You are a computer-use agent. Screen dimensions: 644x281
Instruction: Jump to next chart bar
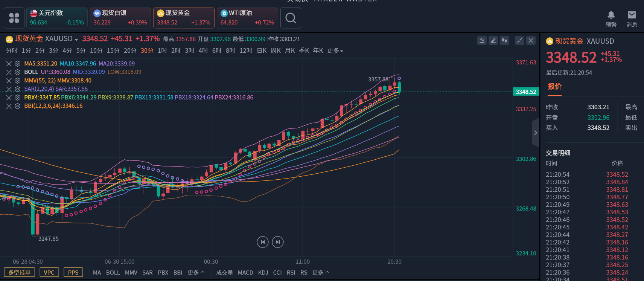coord(278,242)
